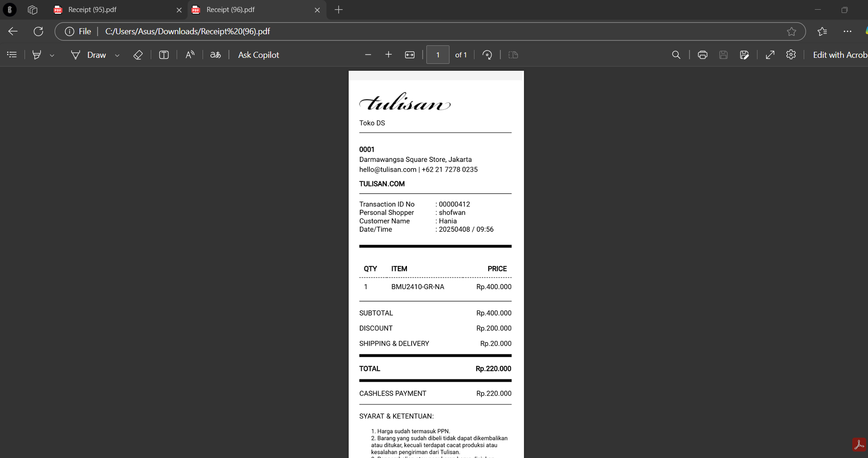The width and height of the screenshot is (868, 458).
Task: Click the TOTAL amount Rp.220.000
Action: tap(493, 369)
